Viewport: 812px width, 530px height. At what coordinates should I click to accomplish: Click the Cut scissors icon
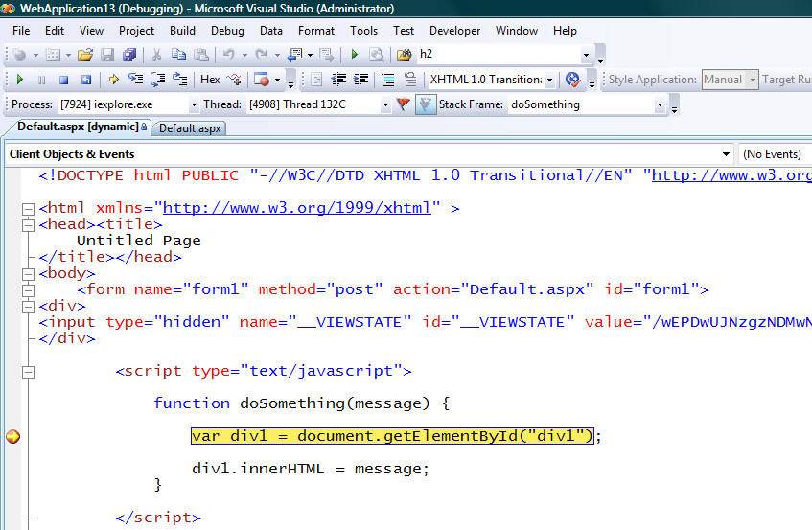156,55
